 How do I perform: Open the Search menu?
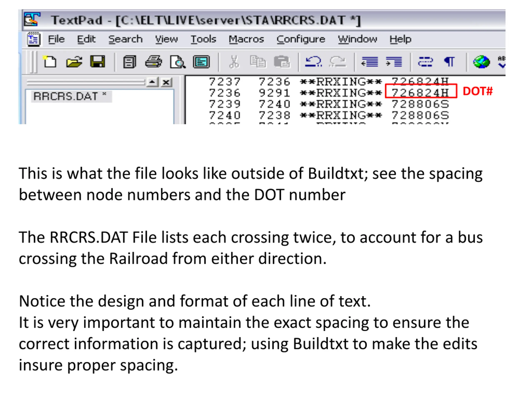[x=125, y=39]
